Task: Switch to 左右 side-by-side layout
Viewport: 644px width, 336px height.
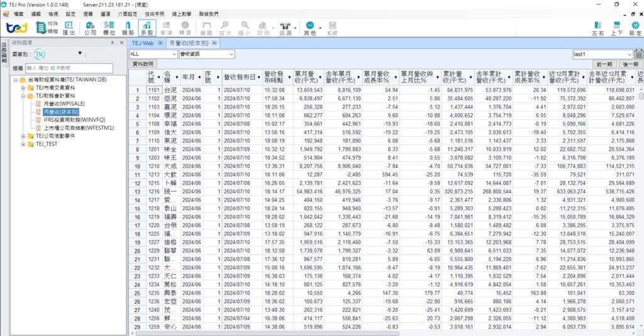Action: pos(598,28)
